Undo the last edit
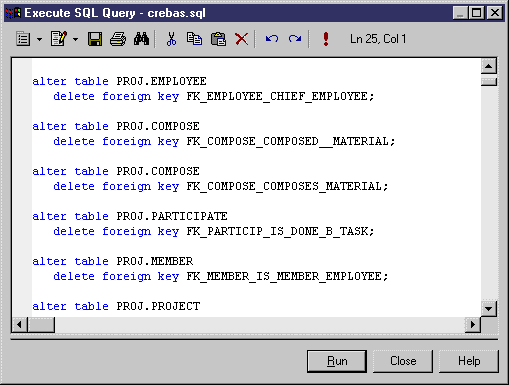Screen dimensions: 509x385 [x=272, y=39]
